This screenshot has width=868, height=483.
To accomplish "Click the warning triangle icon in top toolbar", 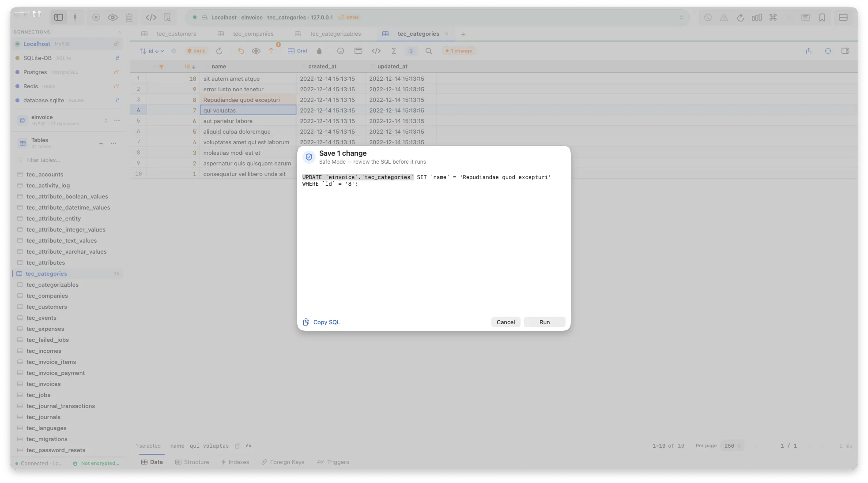I will pos(724,17).
